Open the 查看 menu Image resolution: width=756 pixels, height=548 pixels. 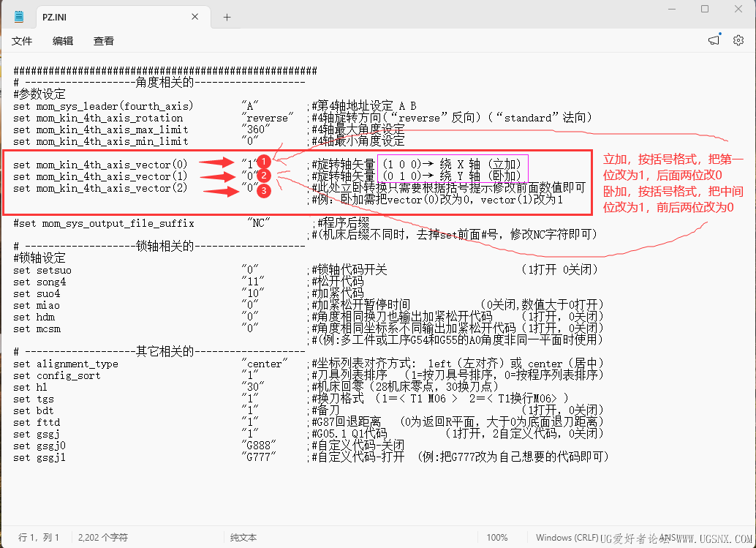point(104,41)
